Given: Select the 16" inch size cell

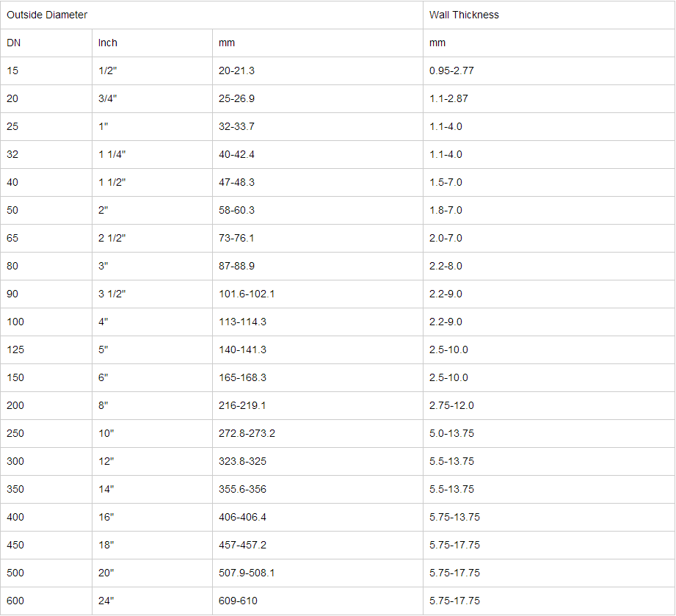Looking at the screenshot, I should click(x=106, y=517).
